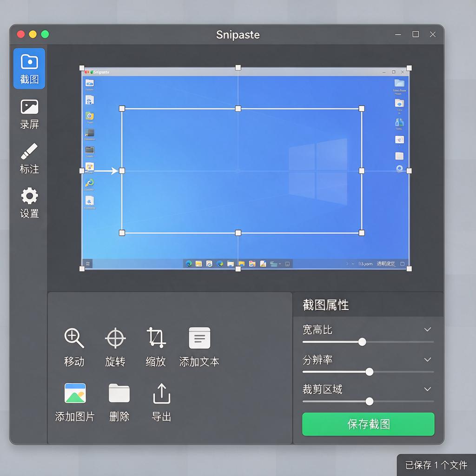Select the 移动 move tool
Image resolution: width=476 pixels, height=476 pixels.
pos(74,348)
